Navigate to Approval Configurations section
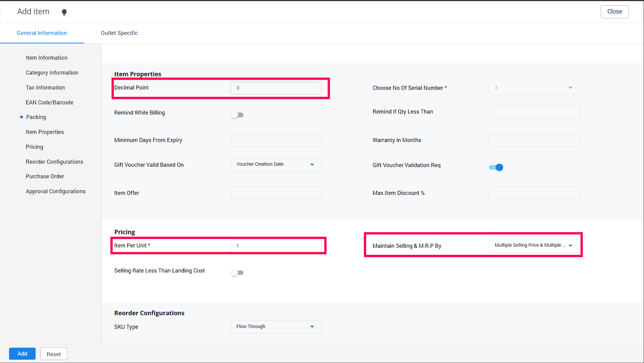 (56, 191)
